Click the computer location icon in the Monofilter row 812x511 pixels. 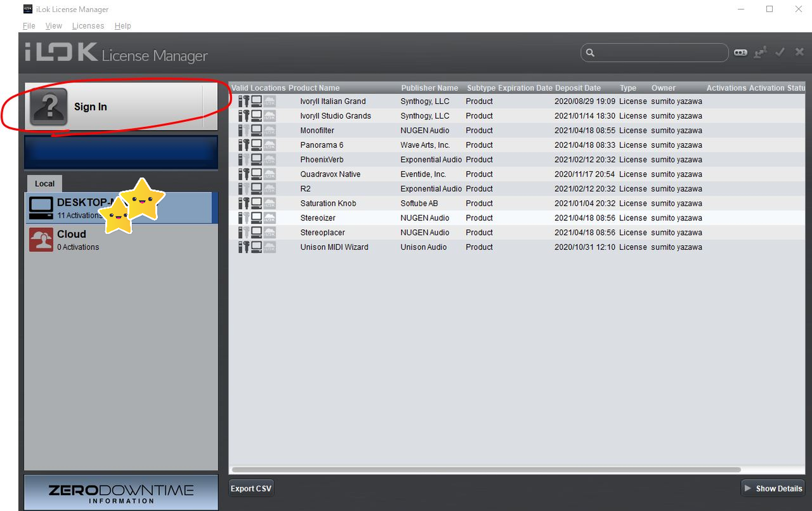[x=257, y=130]
